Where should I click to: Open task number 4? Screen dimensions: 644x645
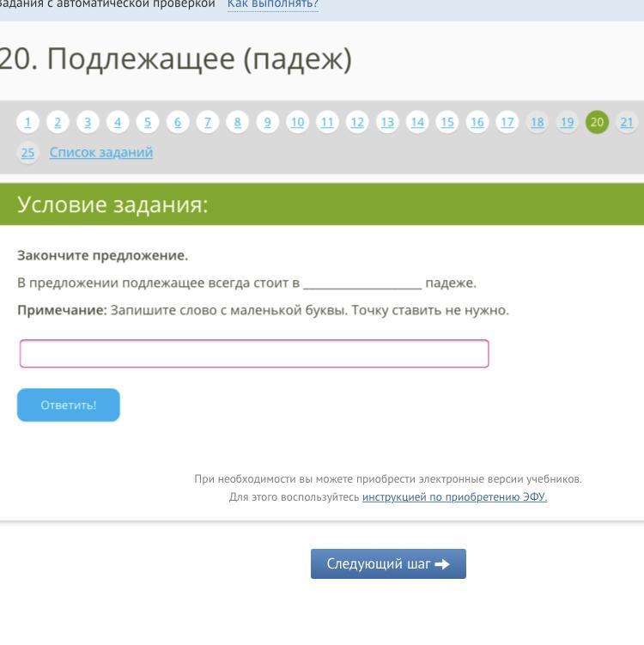[x=118, y=122]
